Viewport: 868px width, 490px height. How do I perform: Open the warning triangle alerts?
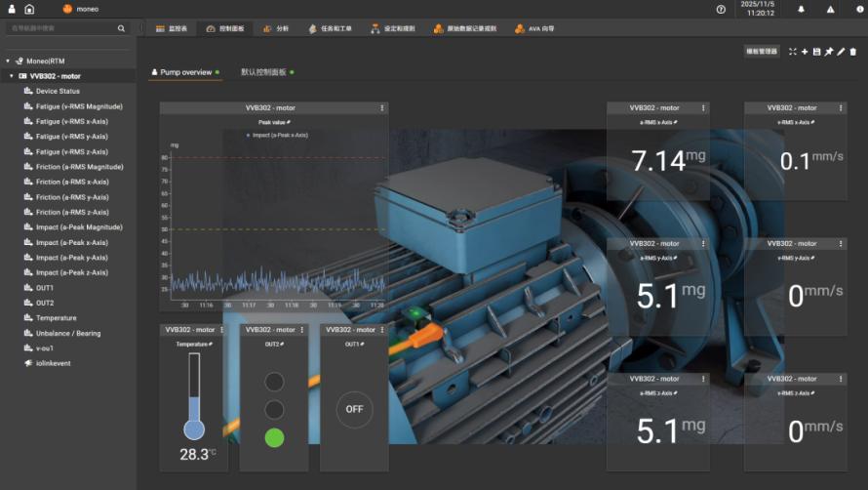[830, 10]
